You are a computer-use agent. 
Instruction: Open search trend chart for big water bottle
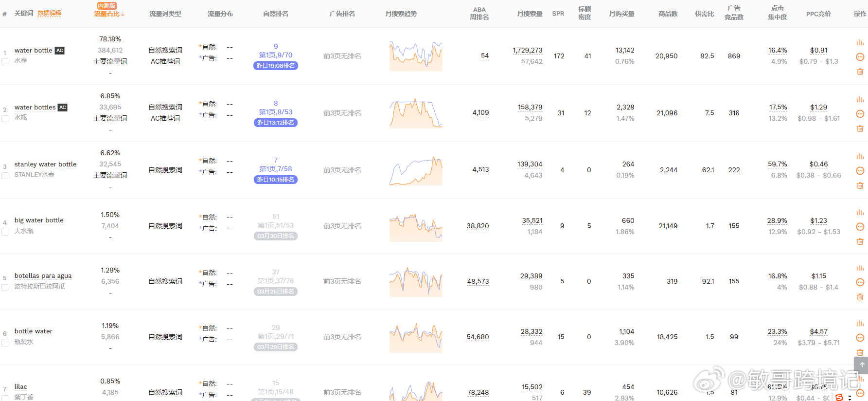416,226
